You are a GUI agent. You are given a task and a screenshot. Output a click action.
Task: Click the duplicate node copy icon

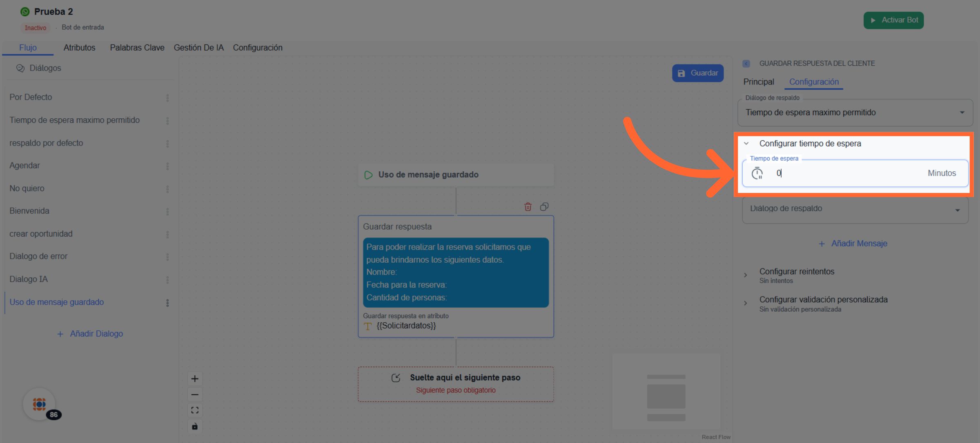coord(544,207)
